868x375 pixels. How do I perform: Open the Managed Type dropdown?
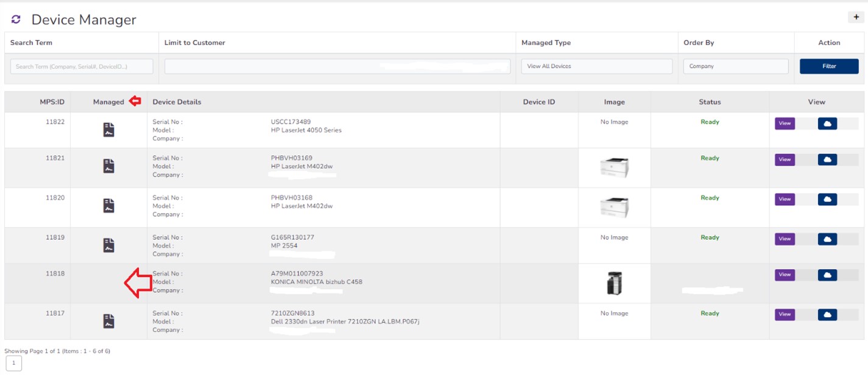(x=596, y=66)
